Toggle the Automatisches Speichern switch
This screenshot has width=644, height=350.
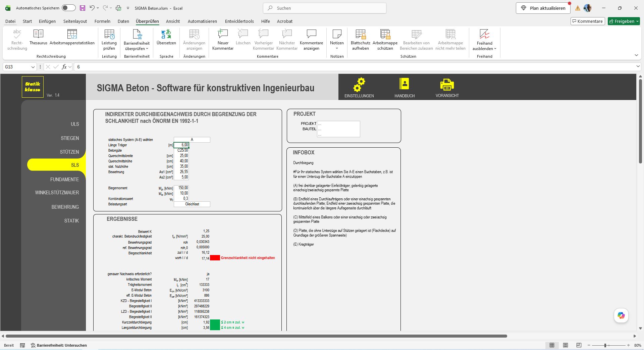coord(69,8)
